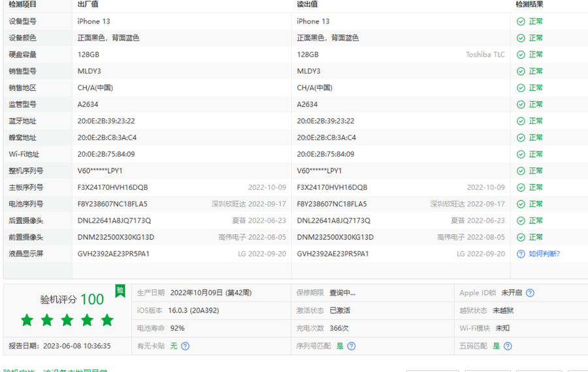Select read-out value A2634
Viewport: 588px width, 372px height.
(x=307, y=104)
